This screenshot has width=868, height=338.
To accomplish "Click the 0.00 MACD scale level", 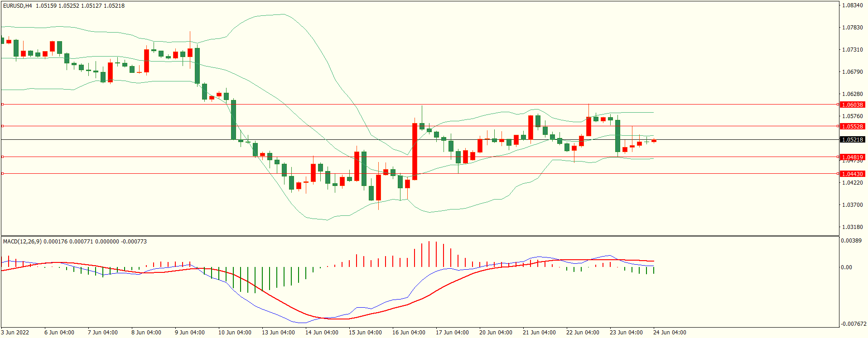I will [846, 267].
